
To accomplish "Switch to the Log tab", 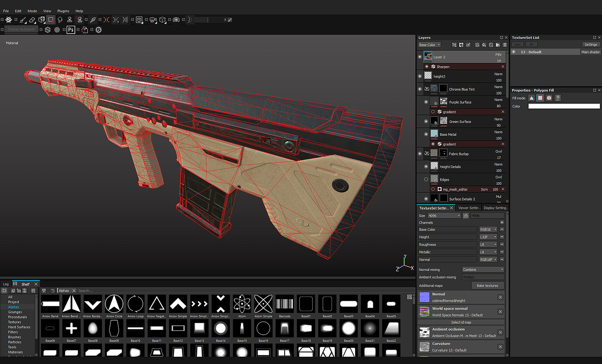I will (x=6, y=284).
